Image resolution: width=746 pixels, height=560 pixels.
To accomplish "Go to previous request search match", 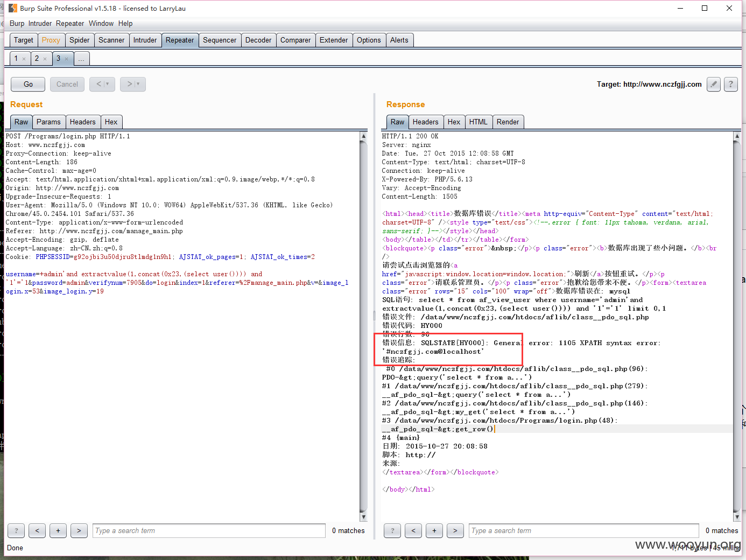I will click(x=37, y=530).
